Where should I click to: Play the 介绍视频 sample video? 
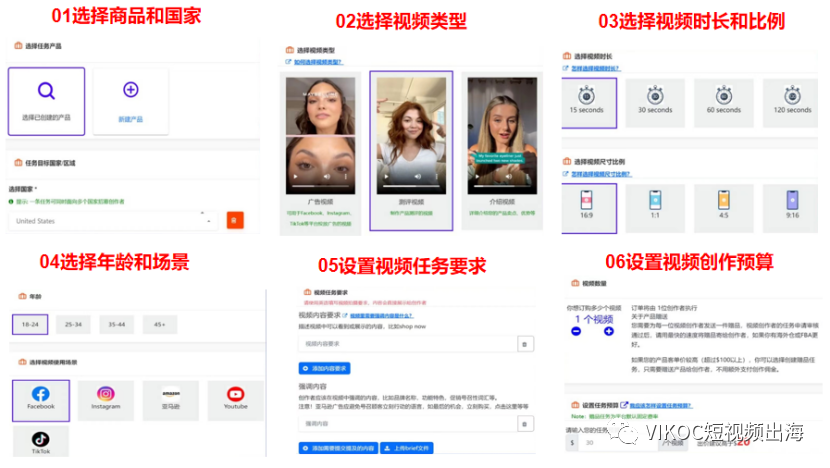click(477, 176)
